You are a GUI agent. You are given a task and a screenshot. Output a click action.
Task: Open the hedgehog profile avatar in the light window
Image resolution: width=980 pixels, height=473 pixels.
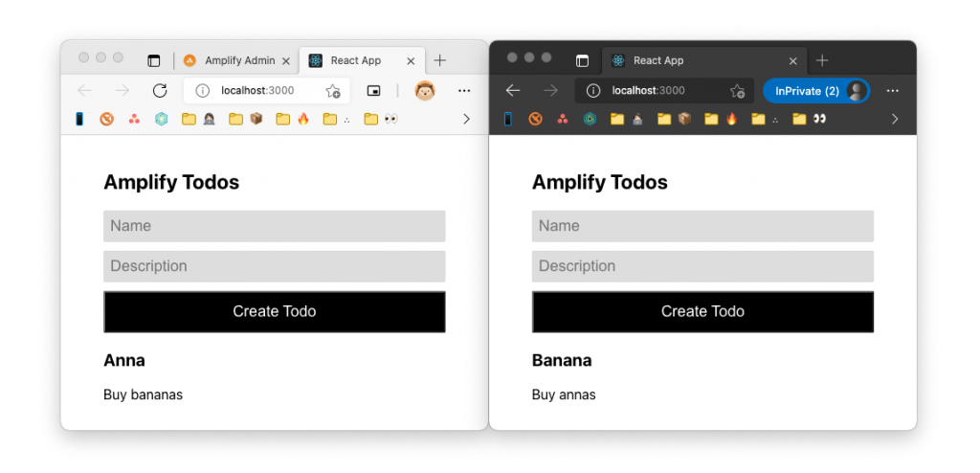click(425, 91)
